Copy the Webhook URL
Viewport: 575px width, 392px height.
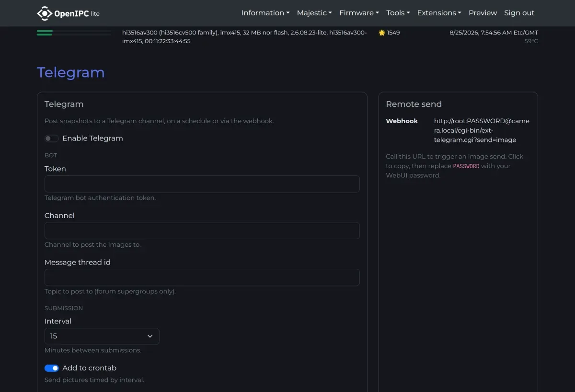(x=482, y=130)
